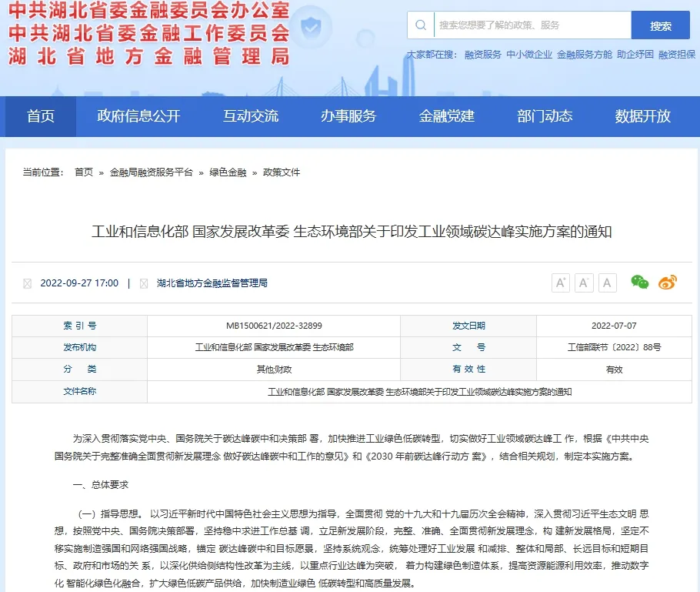
Task: Click the 索引号 label cell
Action: 79,326
